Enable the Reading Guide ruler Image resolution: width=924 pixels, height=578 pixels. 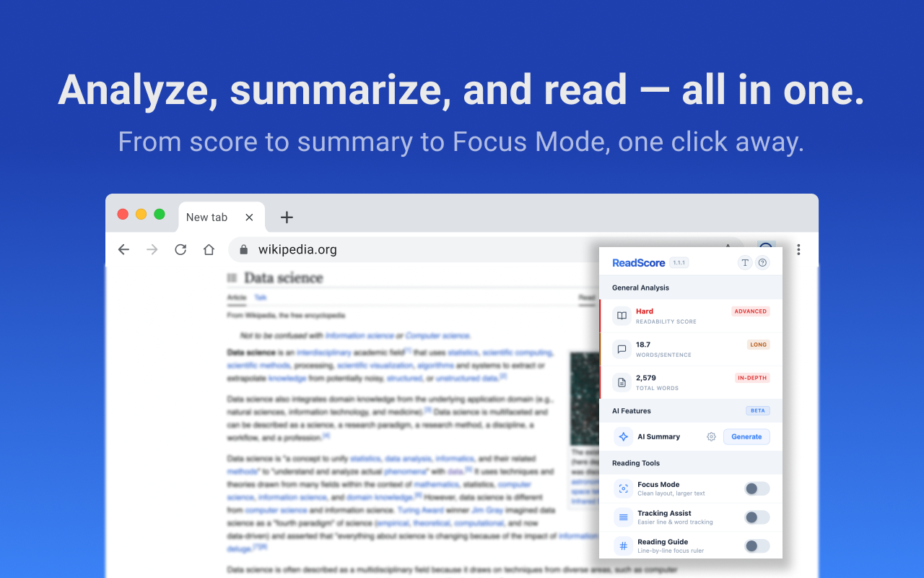tap(757, 545)
